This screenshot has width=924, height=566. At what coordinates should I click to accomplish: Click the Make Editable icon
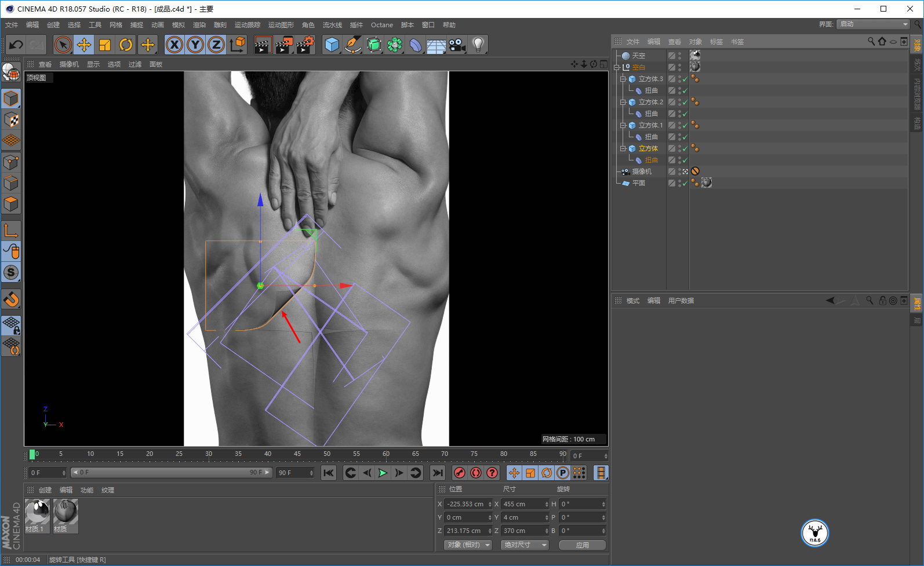(11, 72)
